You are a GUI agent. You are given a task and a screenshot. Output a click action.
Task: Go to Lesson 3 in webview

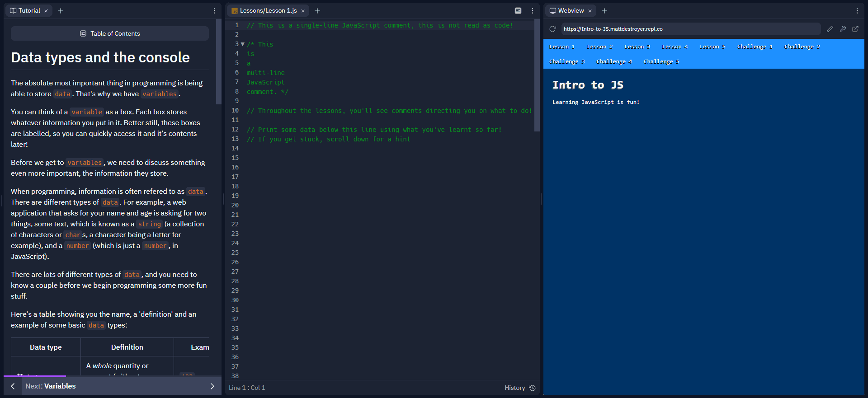[637, 47]
